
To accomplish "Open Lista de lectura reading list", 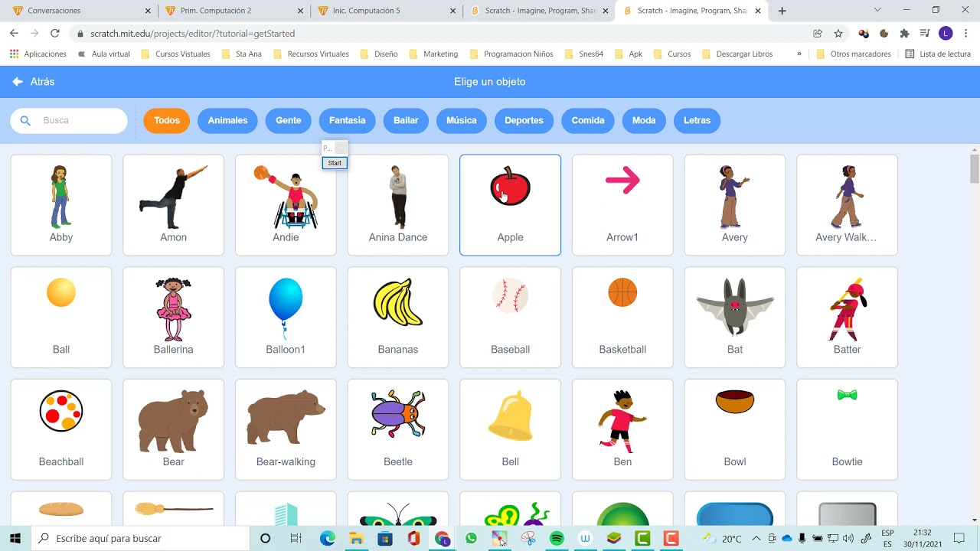I will (938, 54).
